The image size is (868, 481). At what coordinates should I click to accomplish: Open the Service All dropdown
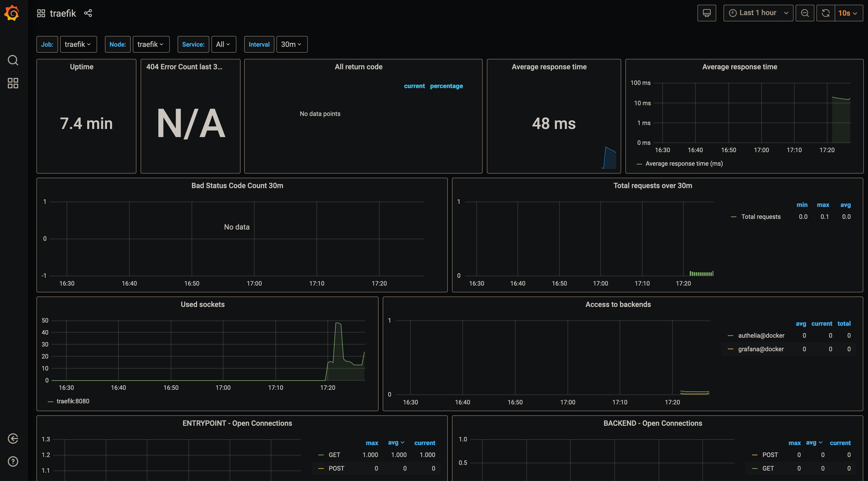coord(223,44)
